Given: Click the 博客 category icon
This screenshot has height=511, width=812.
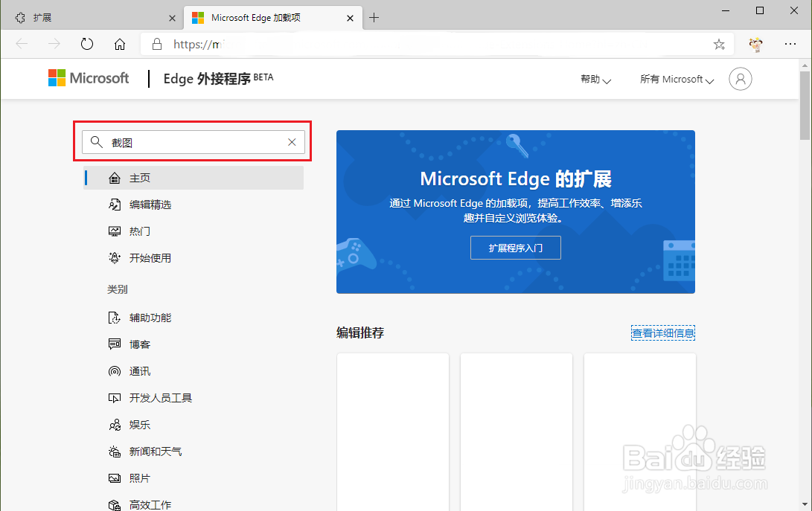Looking at the screenshot, I should (x=115, y=344).
